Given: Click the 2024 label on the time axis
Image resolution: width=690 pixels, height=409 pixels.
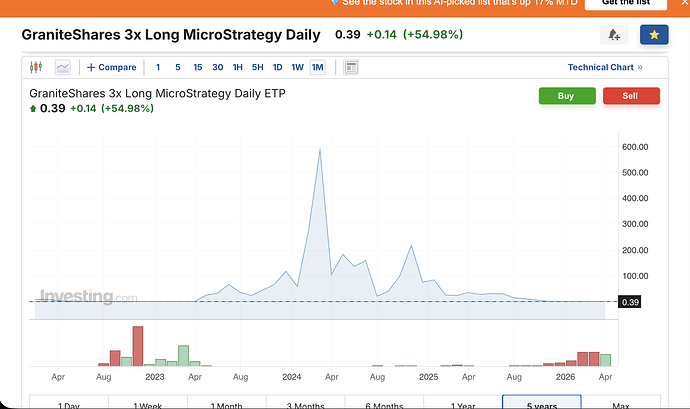Looking at the screenshot, I should (291, 377).
